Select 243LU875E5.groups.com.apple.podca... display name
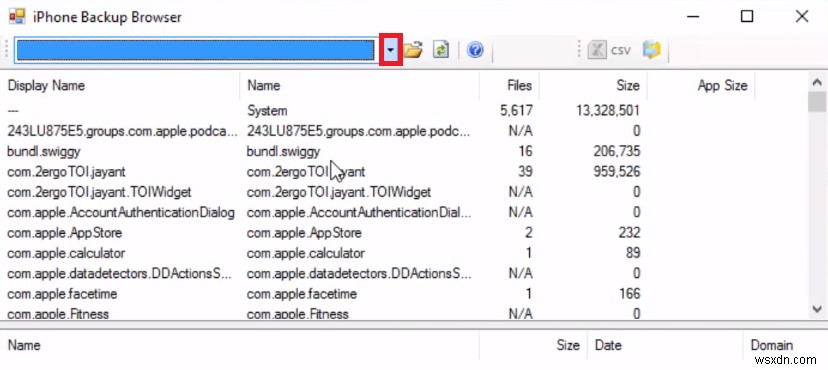 point(122,131)
